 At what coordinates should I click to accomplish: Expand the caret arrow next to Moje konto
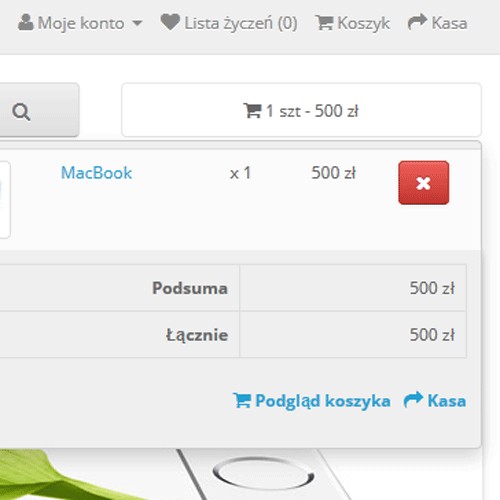tap(137, 23)
